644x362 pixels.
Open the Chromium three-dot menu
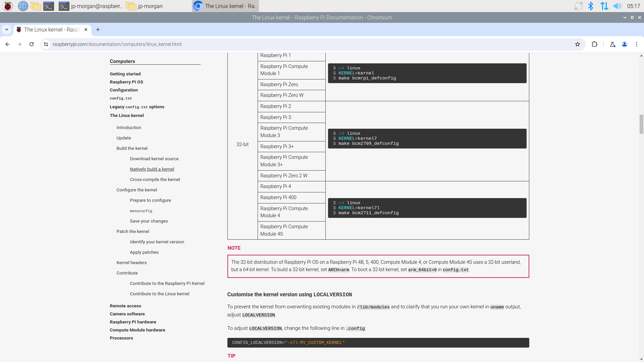tap(637, 44)
